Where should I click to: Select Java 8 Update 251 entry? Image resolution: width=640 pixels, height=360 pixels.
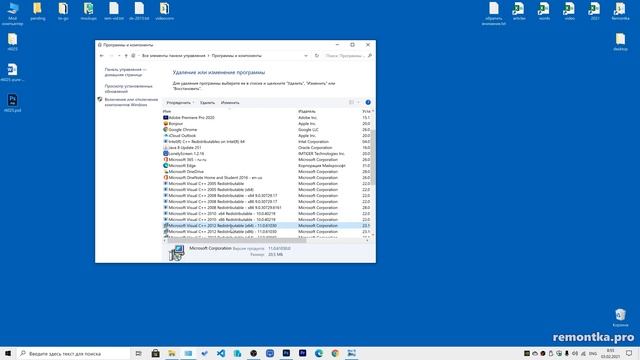[267, 147]
